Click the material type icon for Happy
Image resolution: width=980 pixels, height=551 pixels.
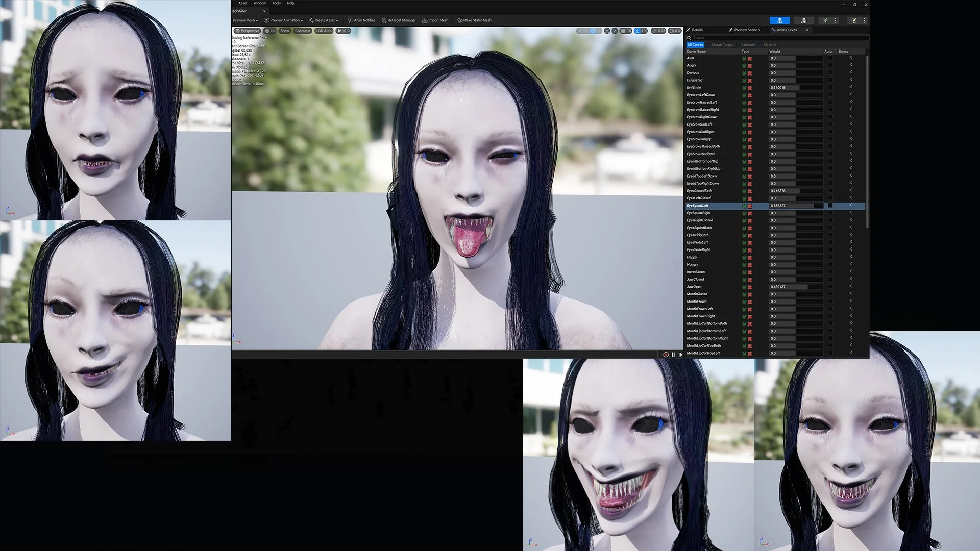[750, 258]
